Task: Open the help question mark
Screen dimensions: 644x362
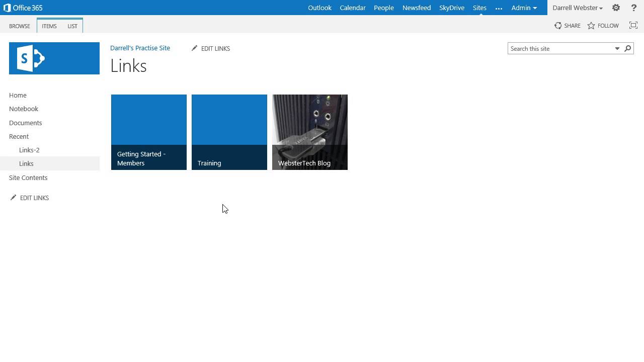Action: click(x=634, y=8)
